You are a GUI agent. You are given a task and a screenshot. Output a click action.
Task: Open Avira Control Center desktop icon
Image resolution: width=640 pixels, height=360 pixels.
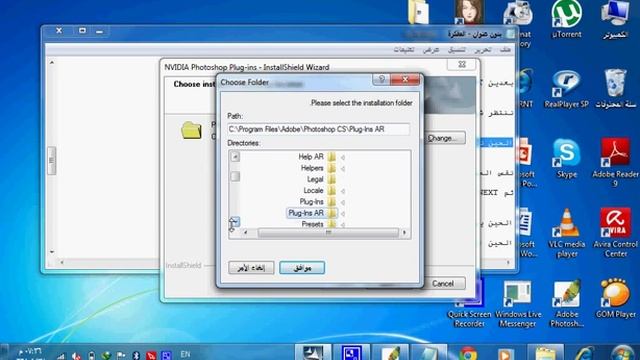[x=616, y=233]
